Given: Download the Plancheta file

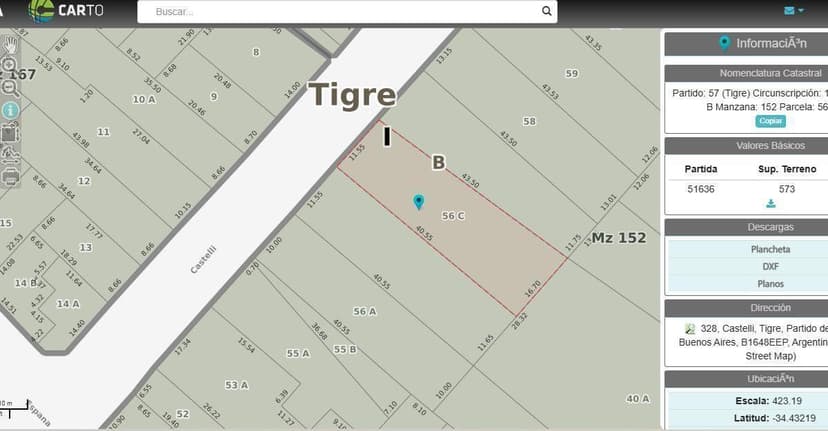Looking at the screenshot, I should pyautogui.click(x=769, y=250).
